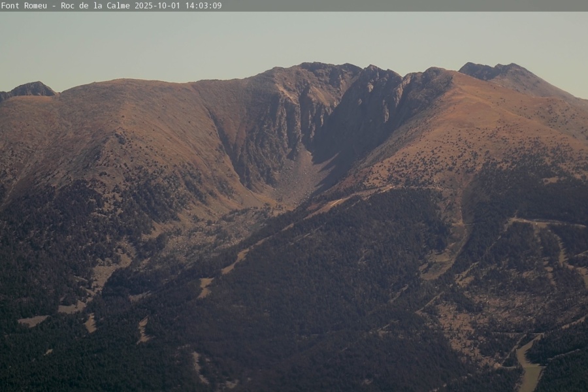
Task: Click the 14:03:09 time stamp
Action: pos(203,5)
